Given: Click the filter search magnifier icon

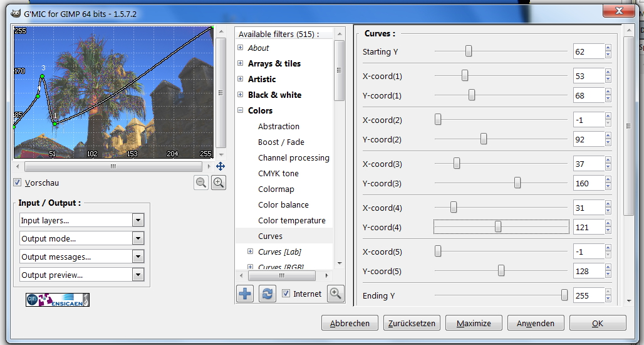Looking at the screenshot, I should [x=336, y=293].
